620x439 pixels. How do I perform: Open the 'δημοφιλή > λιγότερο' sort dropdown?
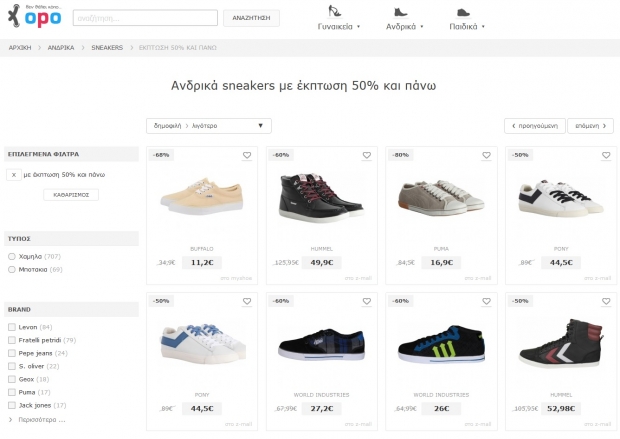209,126
